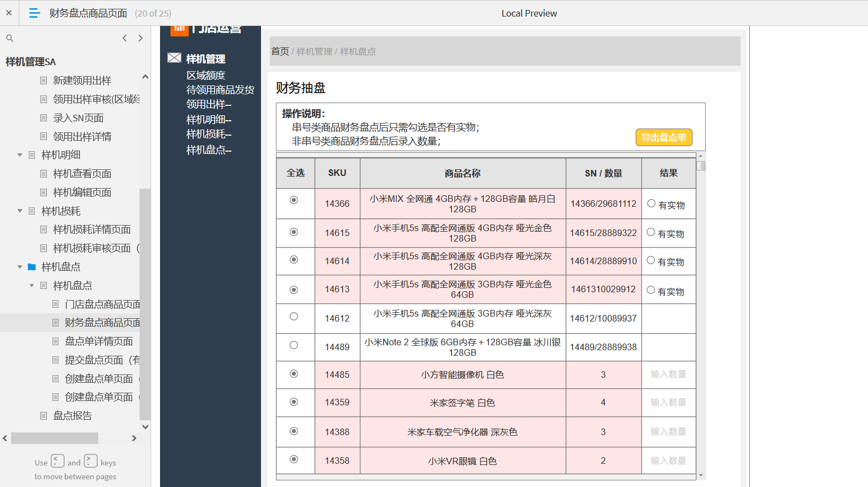Open 样机损耗详情页面 in tree
The width and height of the screenshot is (868, 487).
92,229
